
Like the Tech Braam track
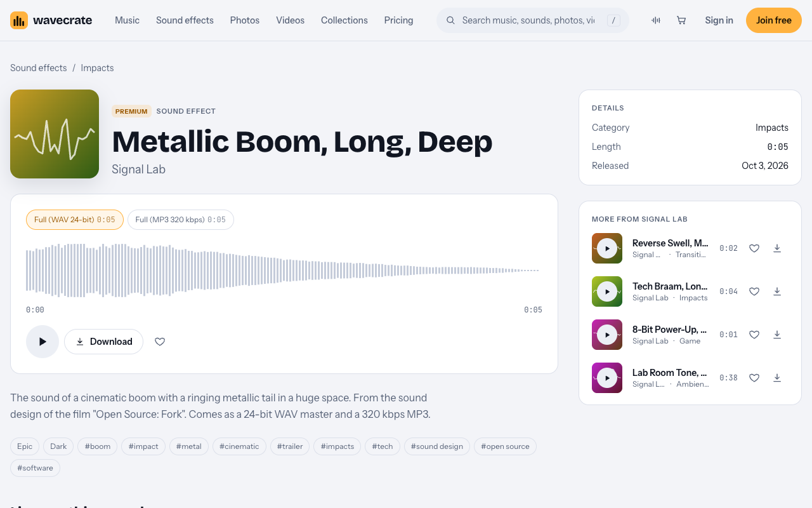tap(754, 291)
